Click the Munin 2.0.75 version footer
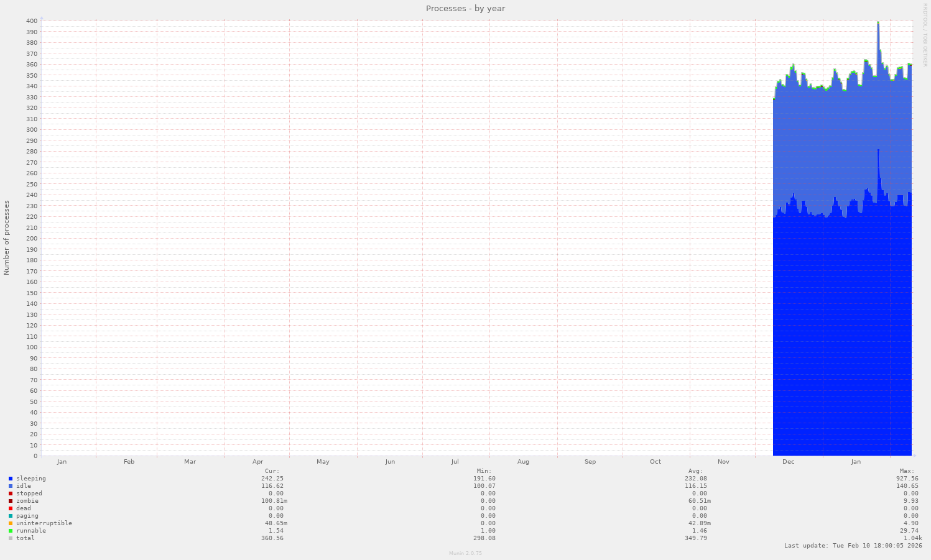 pyautogui.click(x=465, y=553)
